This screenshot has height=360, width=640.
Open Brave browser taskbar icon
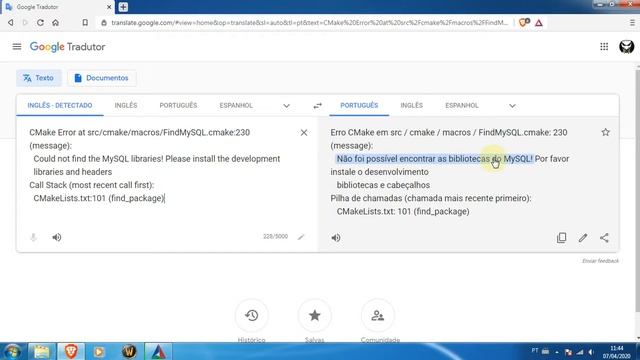point(71,351)
